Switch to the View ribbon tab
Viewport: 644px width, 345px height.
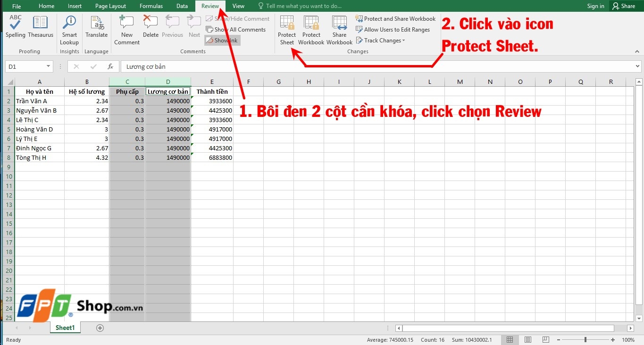pyautogui.click(x=238, y=6)
